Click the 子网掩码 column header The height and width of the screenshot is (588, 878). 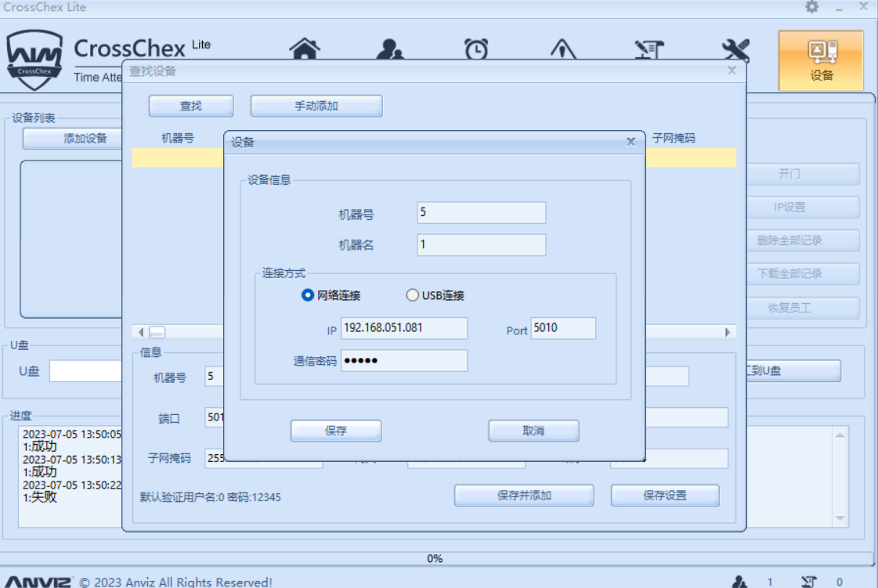coord(674,139)
